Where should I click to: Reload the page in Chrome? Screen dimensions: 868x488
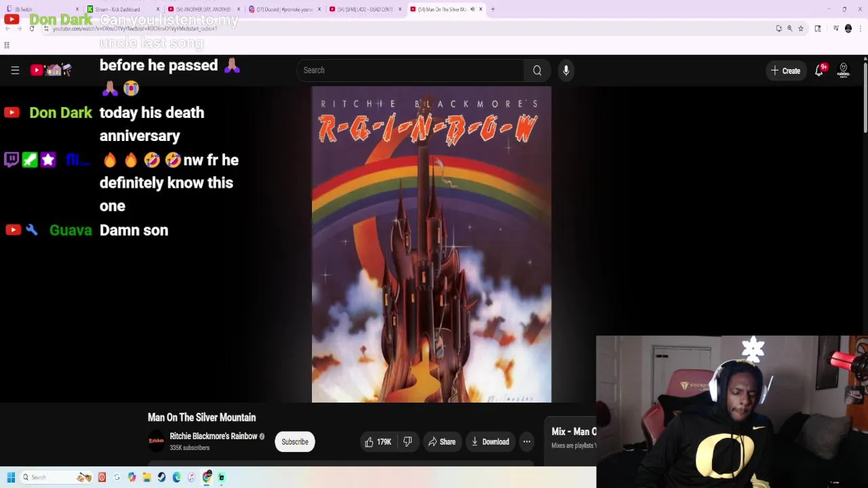coord(31,28)
